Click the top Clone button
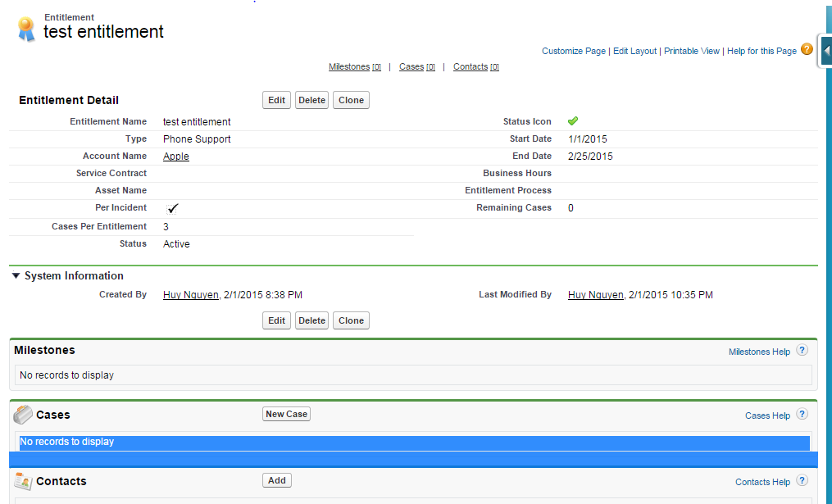Screen dimensions: 832x504 351,100
